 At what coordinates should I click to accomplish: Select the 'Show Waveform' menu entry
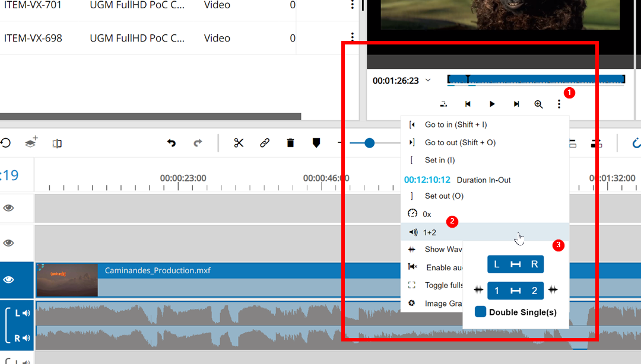click(442, 250)
